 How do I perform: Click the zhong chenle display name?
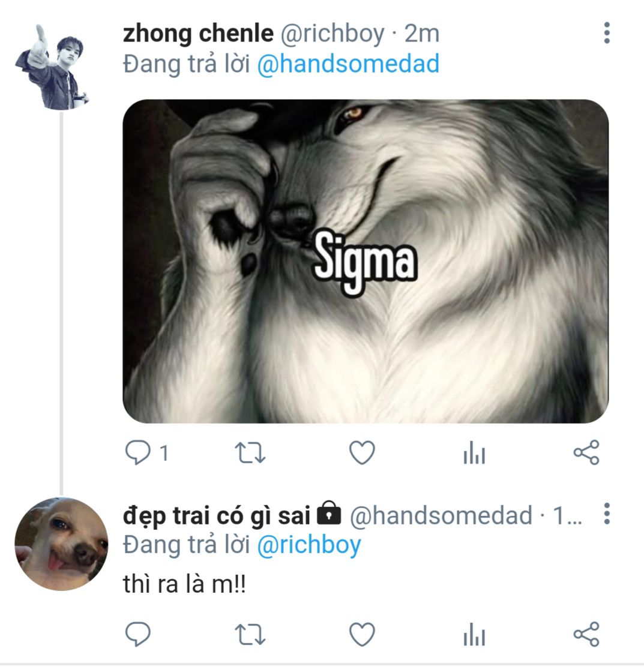[198, 34]
